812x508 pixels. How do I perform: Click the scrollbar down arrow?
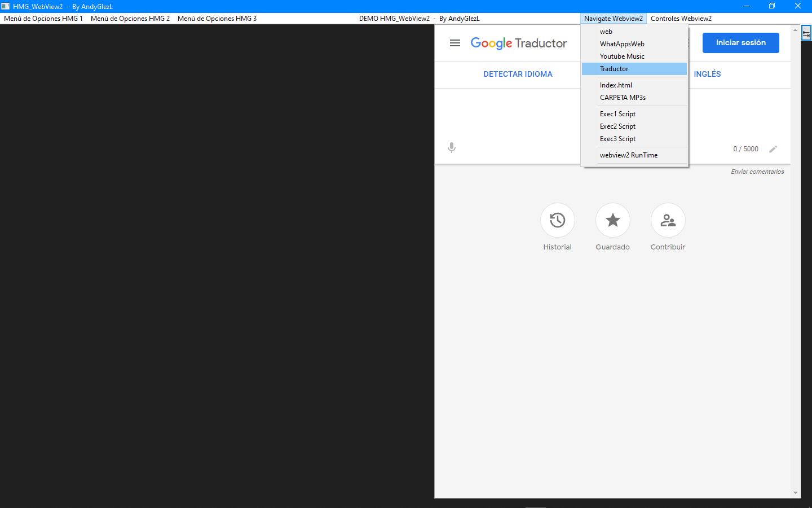(x=795, y=493)
